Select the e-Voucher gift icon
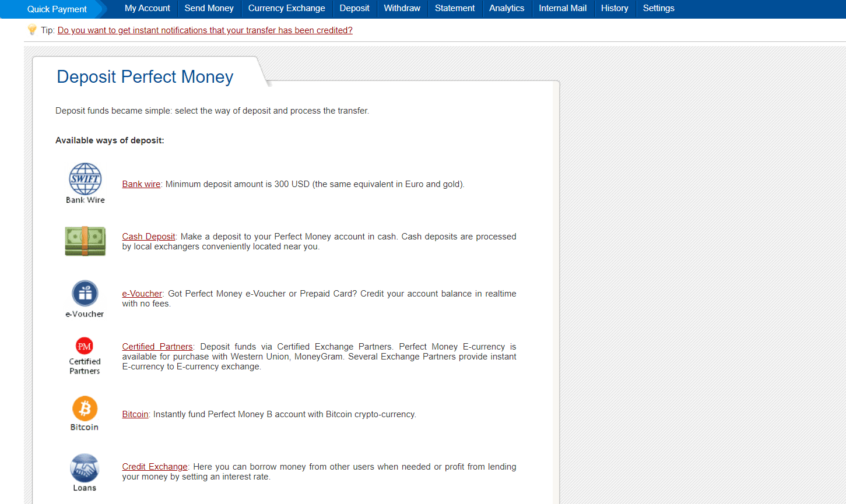 pyautogui.click(x=85, y=293)
